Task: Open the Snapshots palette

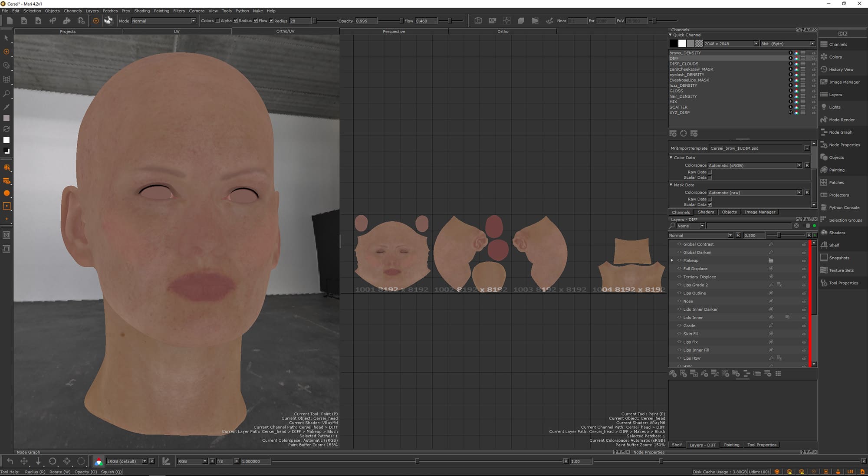Action: tap(838, 258)
